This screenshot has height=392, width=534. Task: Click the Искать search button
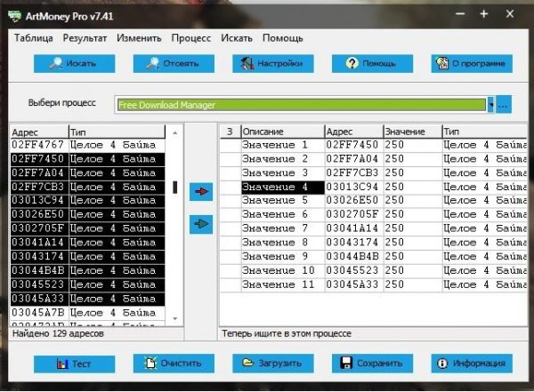click(x=74, y=64)
